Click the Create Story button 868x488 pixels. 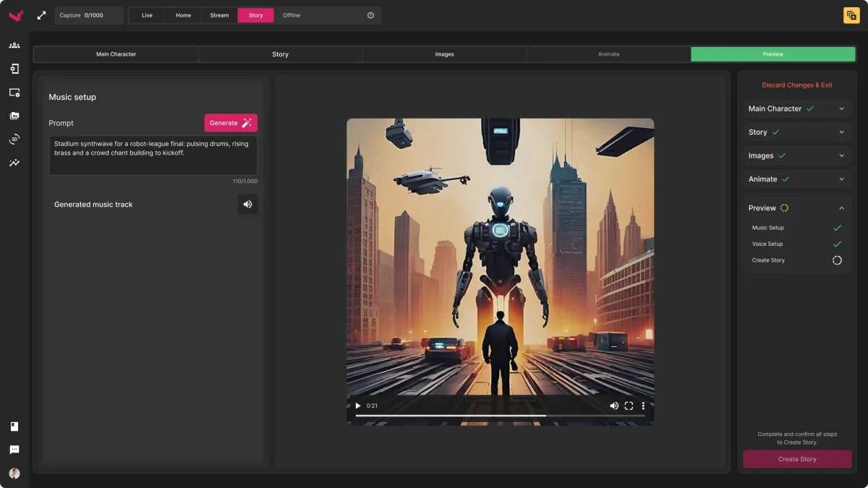point(797,459)
